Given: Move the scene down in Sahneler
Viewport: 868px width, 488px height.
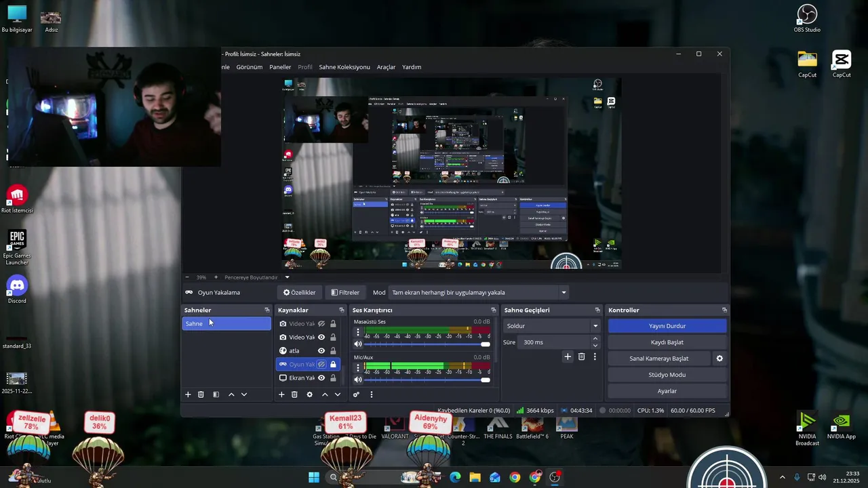Looking at the screenshot, I should (x=244, y=394).
